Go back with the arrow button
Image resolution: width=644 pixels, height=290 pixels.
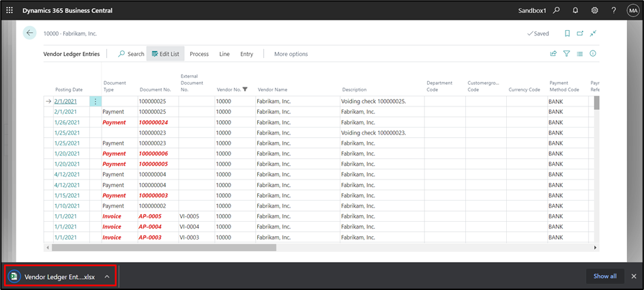point(29,33)
